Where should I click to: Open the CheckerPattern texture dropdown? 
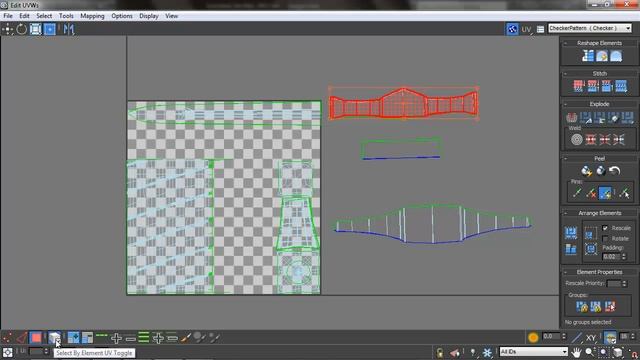tap(590, 28)
